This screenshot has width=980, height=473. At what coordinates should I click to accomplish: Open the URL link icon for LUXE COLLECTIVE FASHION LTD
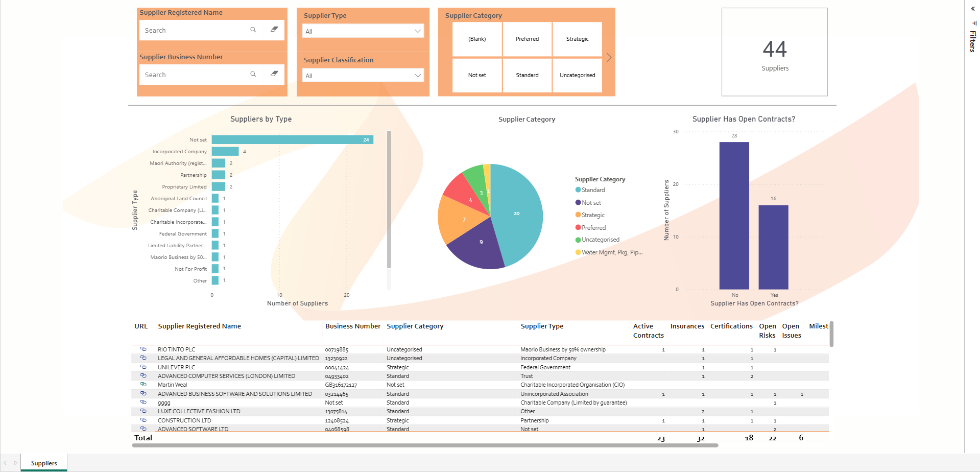143,411
